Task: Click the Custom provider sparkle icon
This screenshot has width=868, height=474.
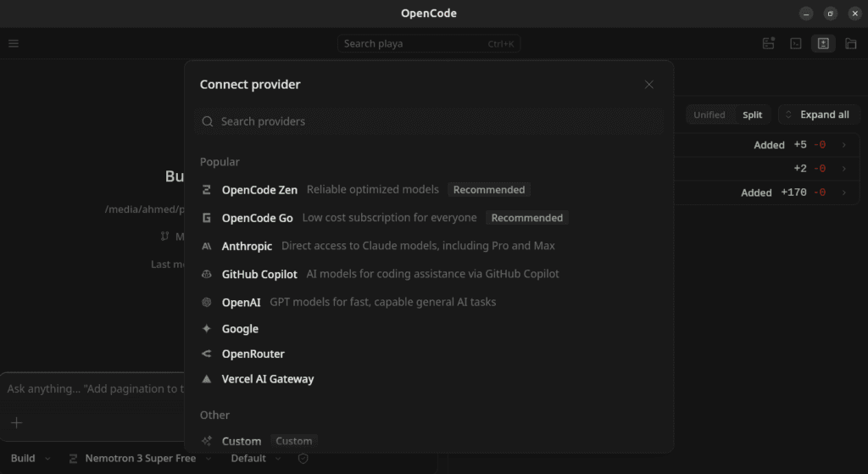Action: click(207, 441)
